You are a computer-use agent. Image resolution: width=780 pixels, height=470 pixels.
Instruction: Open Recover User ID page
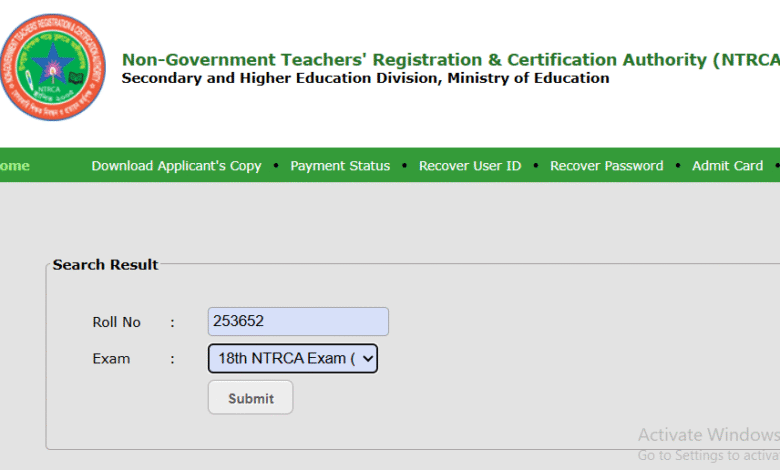tap(470, 166)
